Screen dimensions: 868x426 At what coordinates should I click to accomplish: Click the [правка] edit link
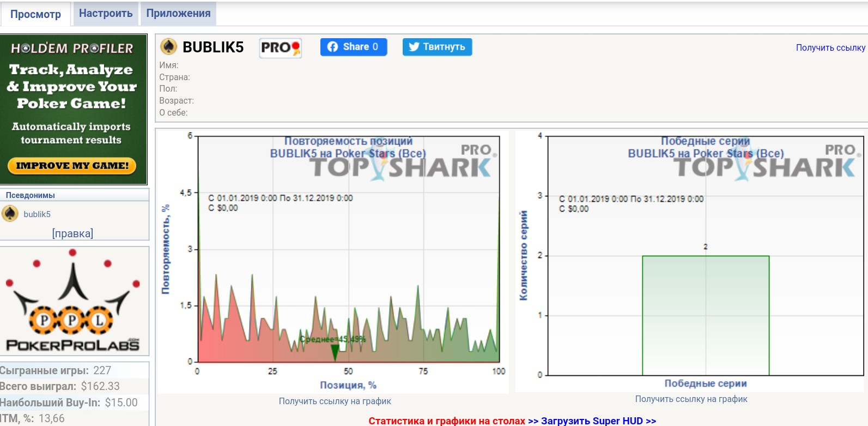click(72, 233)
